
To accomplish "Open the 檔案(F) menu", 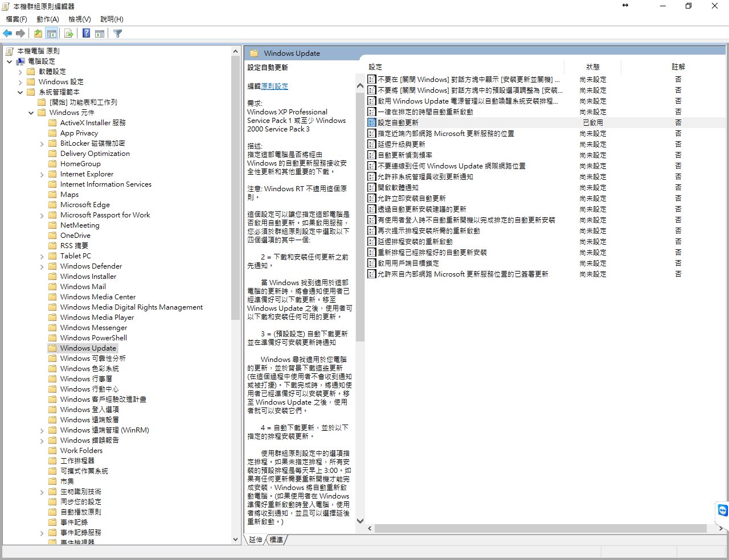I will pyautogui.click(x=17, y=19).
